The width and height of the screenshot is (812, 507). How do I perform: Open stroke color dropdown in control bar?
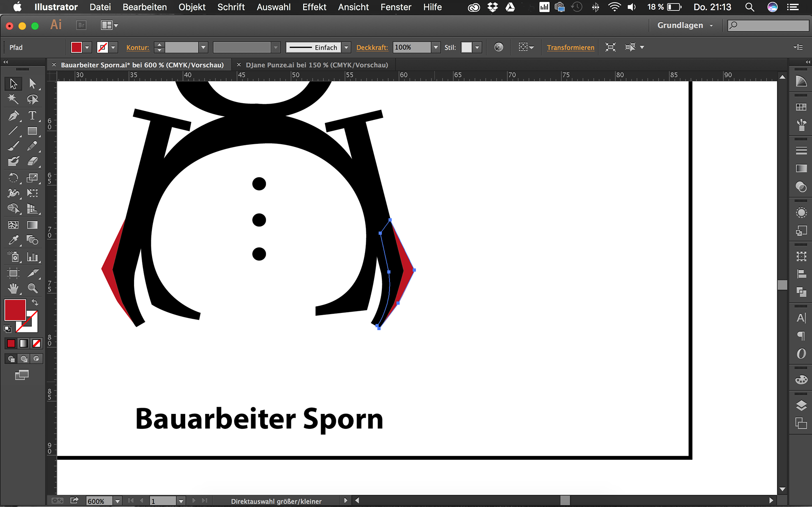click(x=113, y=47)
